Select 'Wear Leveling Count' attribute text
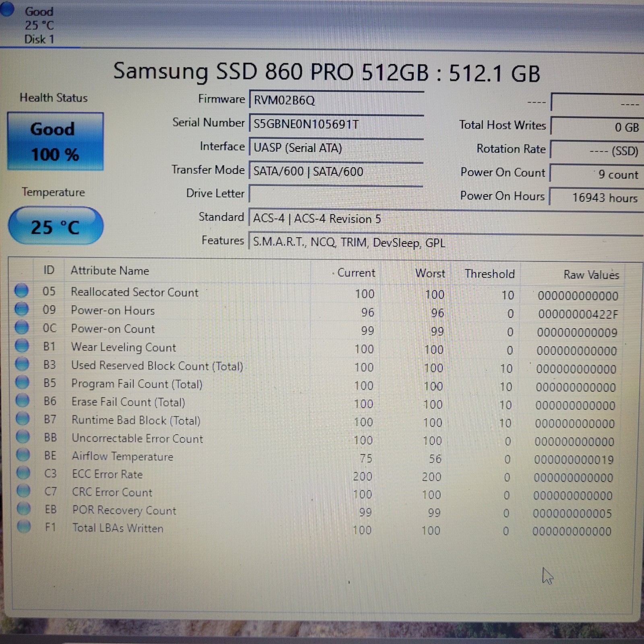This screenshot has height=644, width=644. [x=124, y=347]
